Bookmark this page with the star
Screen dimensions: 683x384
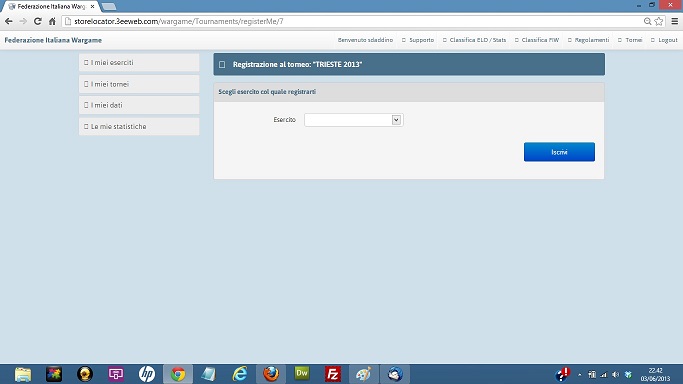[x=659, y=21]
